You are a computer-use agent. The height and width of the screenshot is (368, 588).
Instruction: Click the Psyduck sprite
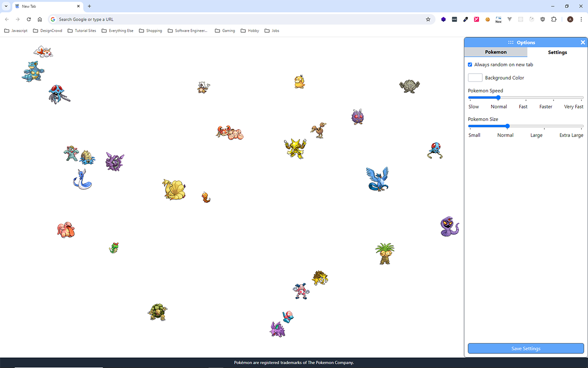(x=300, y=83)
